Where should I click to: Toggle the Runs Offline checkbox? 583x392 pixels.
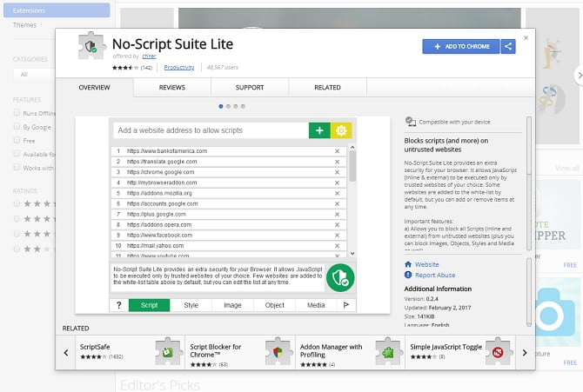click(x=17, y=113)
